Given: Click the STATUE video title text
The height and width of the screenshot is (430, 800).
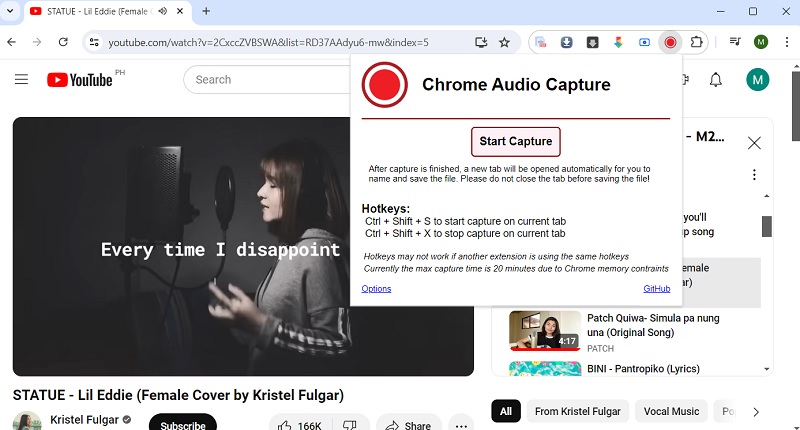Looking at the screenshot, I should click(178, 395).
